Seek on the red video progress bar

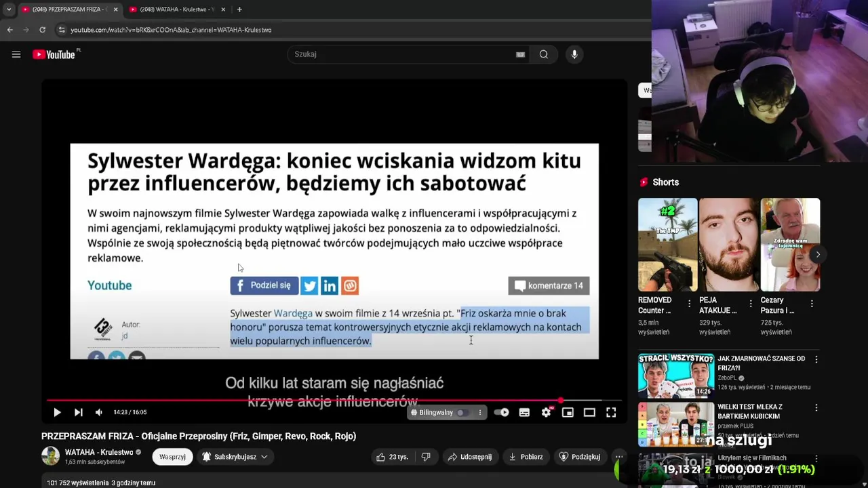334,400
